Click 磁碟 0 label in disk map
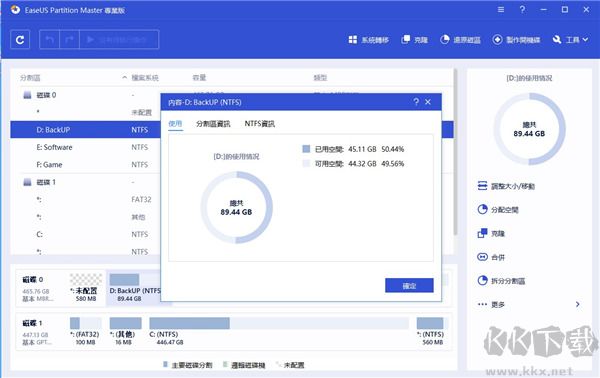 coord(33,280)
